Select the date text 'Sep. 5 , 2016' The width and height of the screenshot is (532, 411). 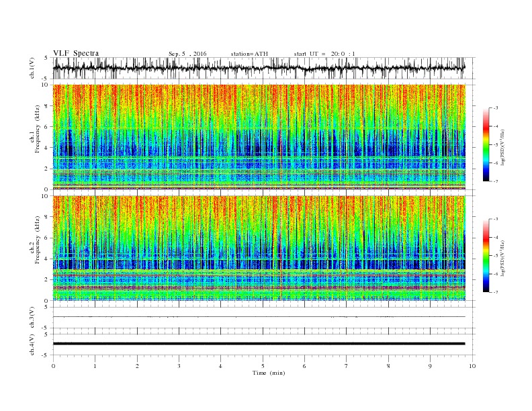point(187,54)
